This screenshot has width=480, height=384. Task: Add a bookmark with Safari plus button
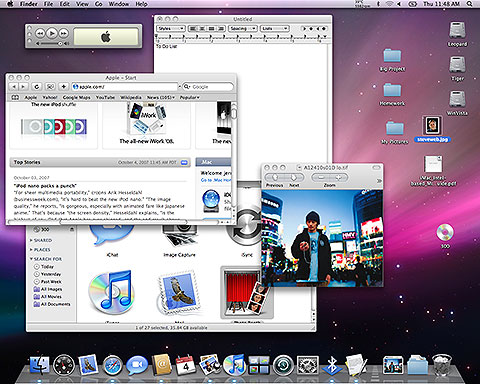tap(63, 87)
